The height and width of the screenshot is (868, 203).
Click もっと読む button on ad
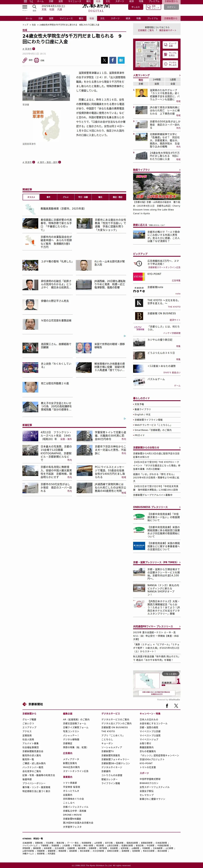pyautogui.click(x=171, y=674)
